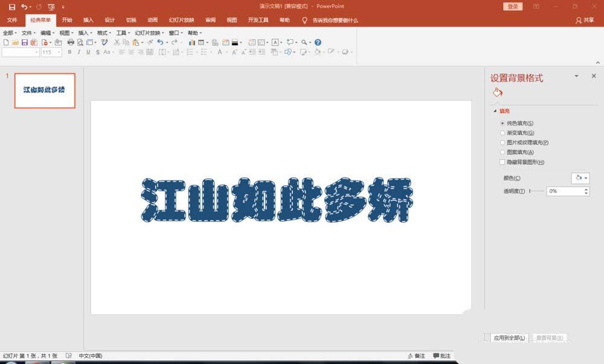Switch to the 设计 ribbon tab
This screenshot has height=364, width=604.
(109, 20)
